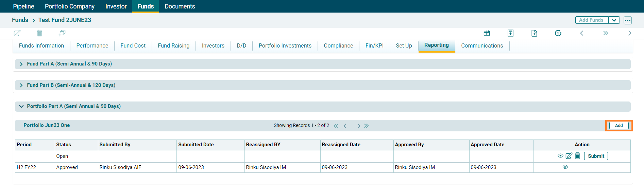
Task: Go to the last page of records
Action: [367, 126]
